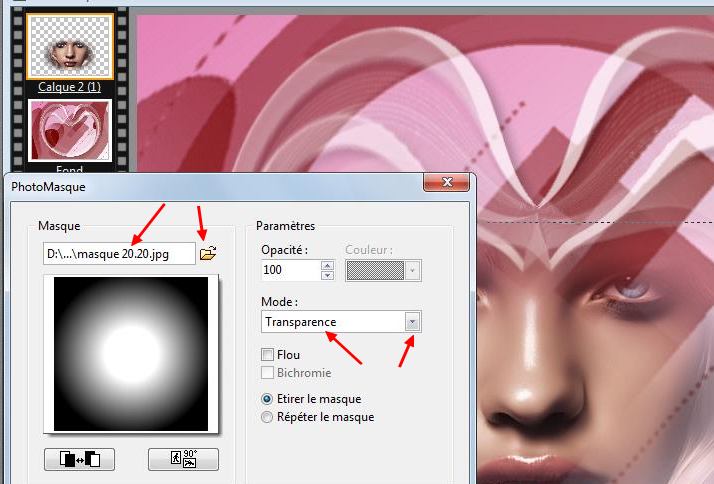The image size is (714, 484).
Task: Click the Mode Transparence combo box
Action: (341, 322)
